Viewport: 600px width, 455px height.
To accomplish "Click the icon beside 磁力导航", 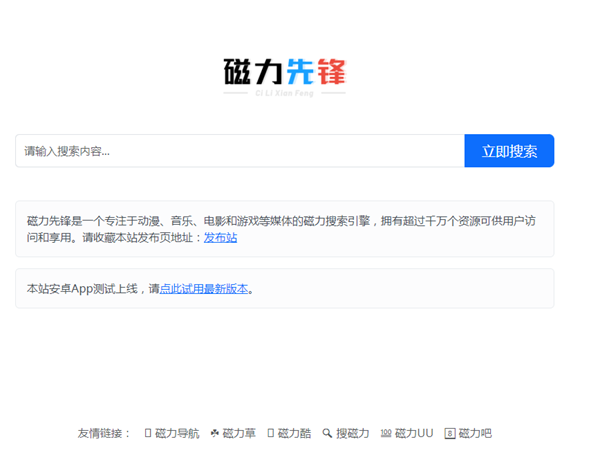I will pyautogui.click(x=148, y=433).
